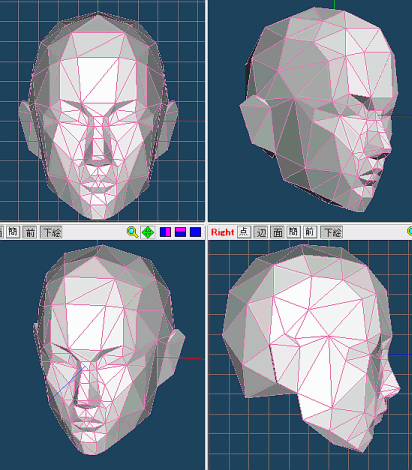Toggle 簡 (simple) display in left view bar
This screenshot has height=470, width=412.
point(13,232)
